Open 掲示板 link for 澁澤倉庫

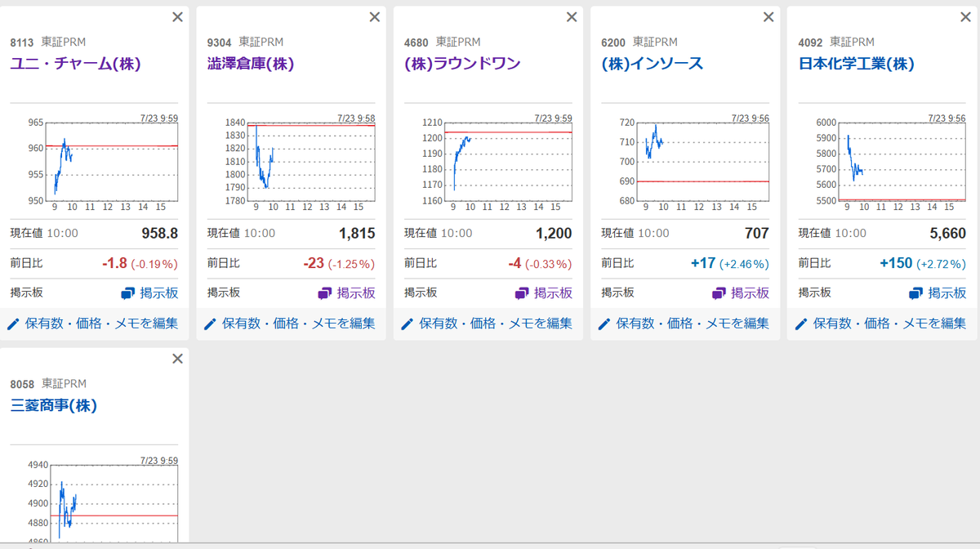(x=346, y=292)
